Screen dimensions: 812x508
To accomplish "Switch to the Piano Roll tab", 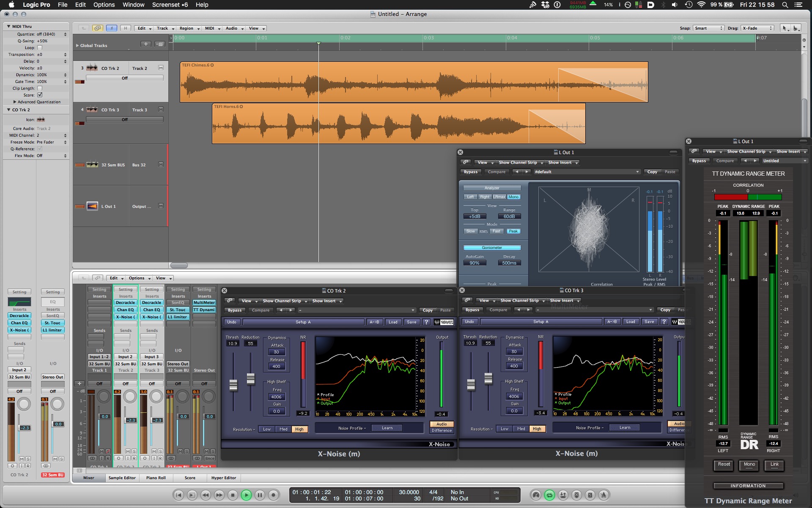I will pos(156,478).
